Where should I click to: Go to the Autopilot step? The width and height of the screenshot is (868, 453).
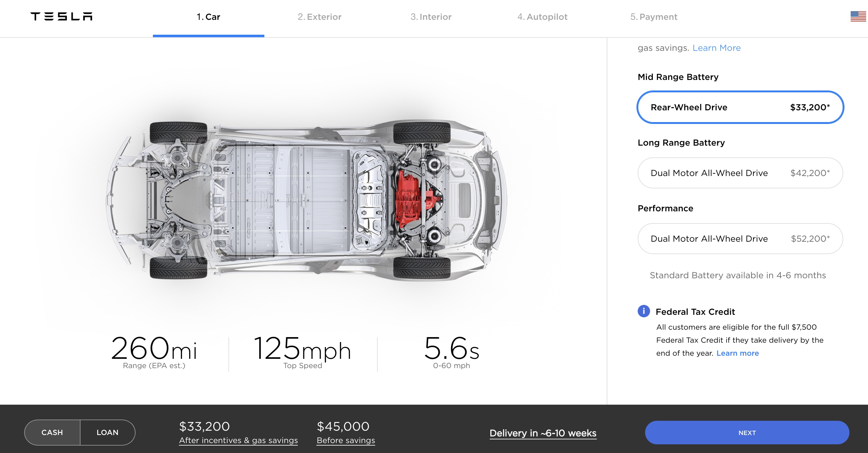tap(542, 16)
